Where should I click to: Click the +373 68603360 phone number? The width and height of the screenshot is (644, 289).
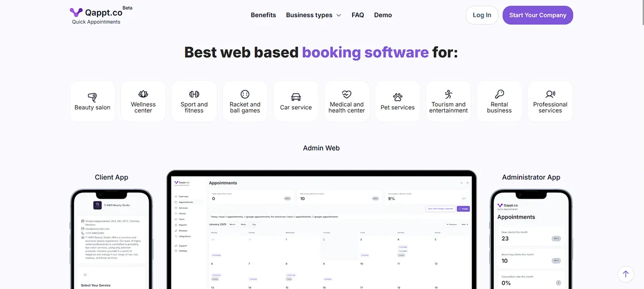(95, 233)
